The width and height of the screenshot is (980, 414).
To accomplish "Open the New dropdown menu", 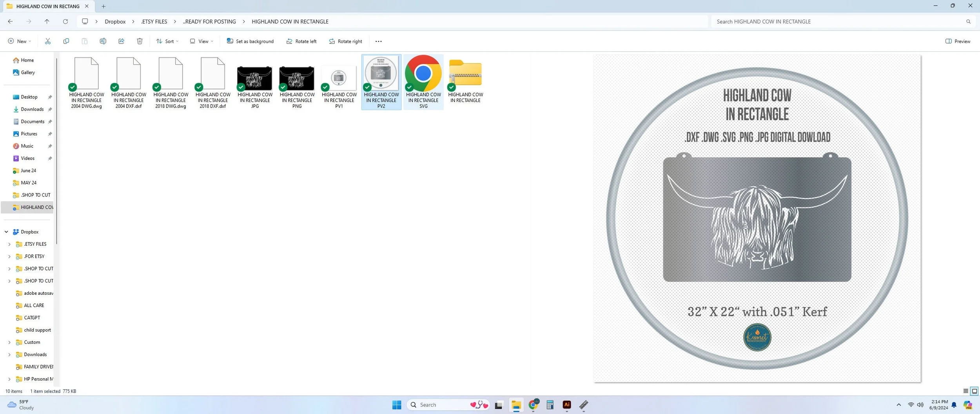I will coord(19,41).
